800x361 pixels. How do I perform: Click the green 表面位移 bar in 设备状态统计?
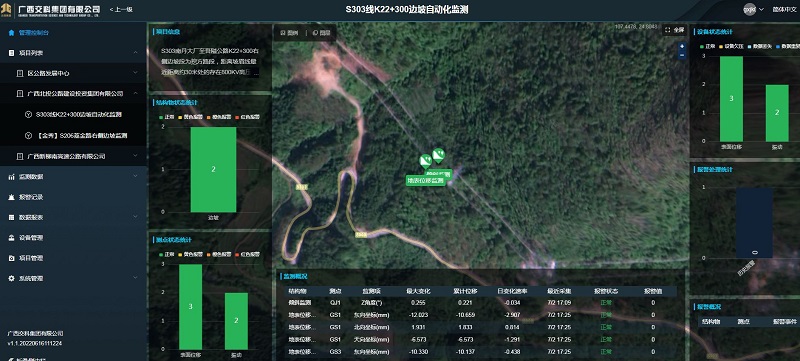(731, 98)
